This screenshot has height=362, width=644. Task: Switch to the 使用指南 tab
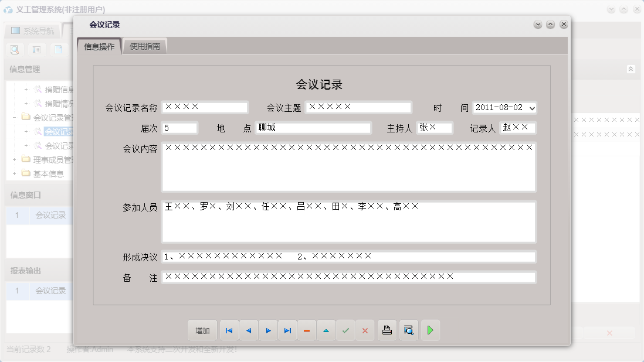coord(145,45)
